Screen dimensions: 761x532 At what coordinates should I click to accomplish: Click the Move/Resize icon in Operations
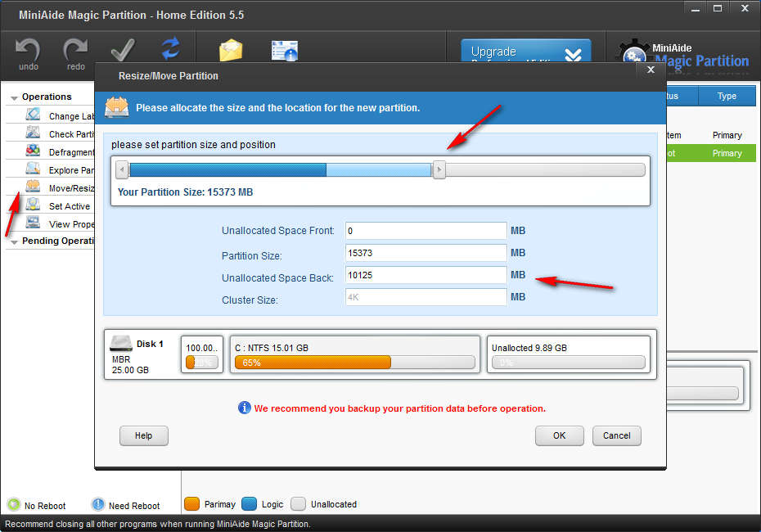click(33, 187)
